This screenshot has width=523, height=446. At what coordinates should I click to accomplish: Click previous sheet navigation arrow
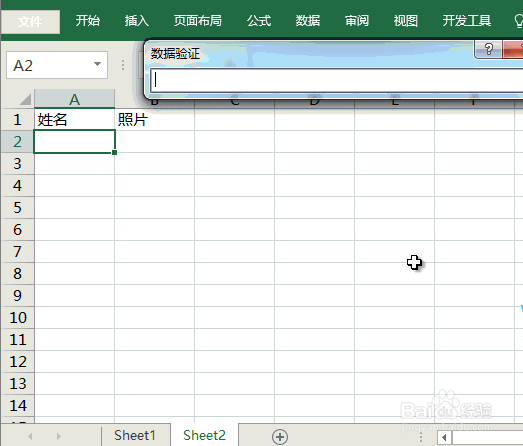click(x=30, y=436)
